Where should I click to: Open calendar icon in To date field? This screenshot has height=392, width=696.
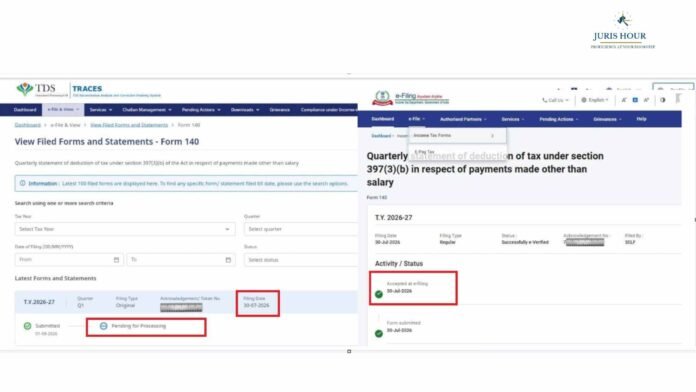pos(228,260)
